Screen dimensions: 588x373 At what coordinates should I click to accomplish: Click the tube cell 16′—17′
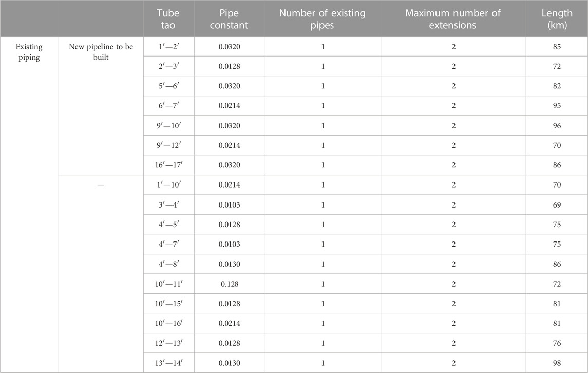pyautogui.click(x=169, y=165)
